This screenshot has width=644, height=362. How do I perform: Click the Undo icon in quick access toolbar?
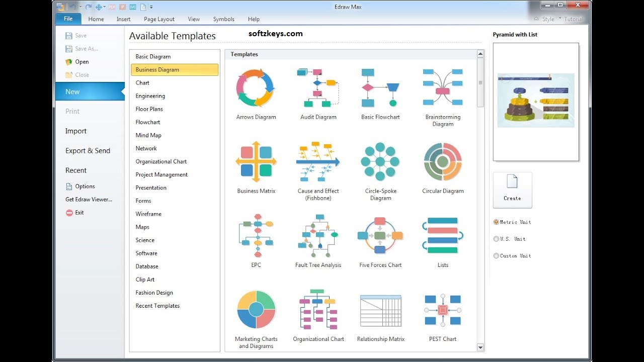coord(72,7)
